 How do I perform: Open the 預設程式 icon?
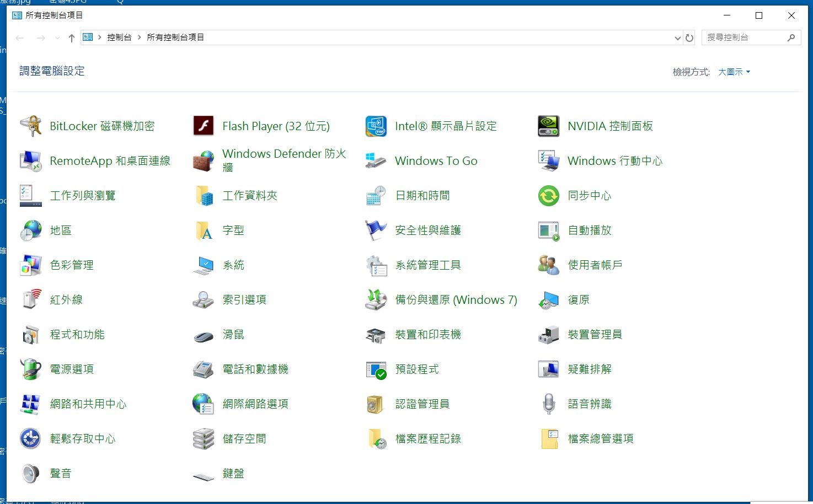tap(376, 369)
